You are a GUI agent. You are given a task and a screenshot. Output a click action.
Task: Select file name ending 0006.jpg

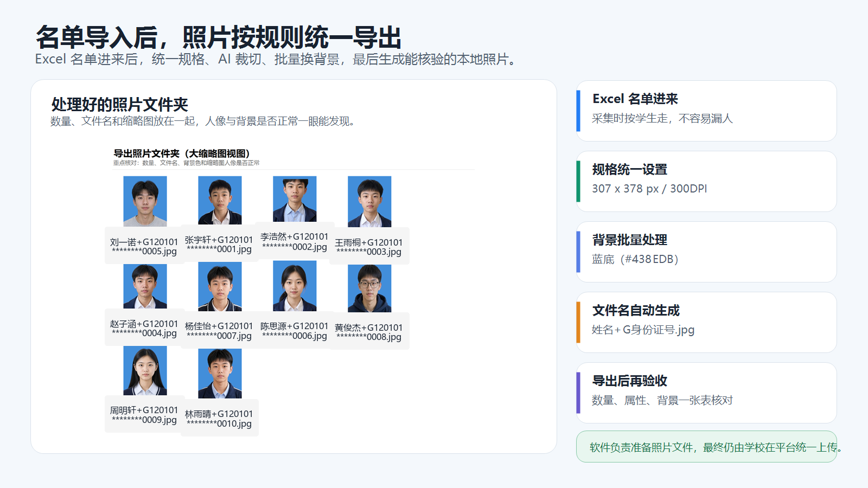pos(294,331)
